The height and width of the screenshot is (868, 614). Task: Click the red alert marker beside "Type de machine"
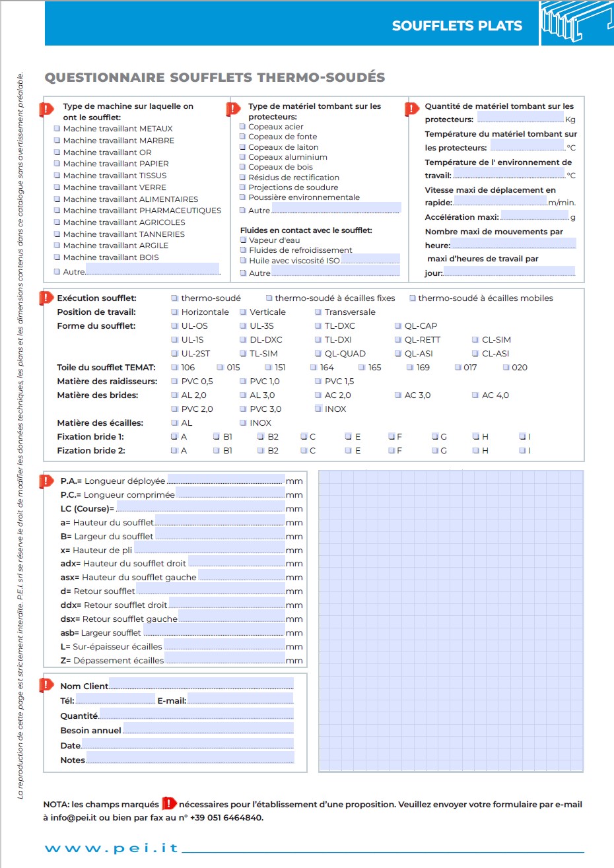coord(47,109)
